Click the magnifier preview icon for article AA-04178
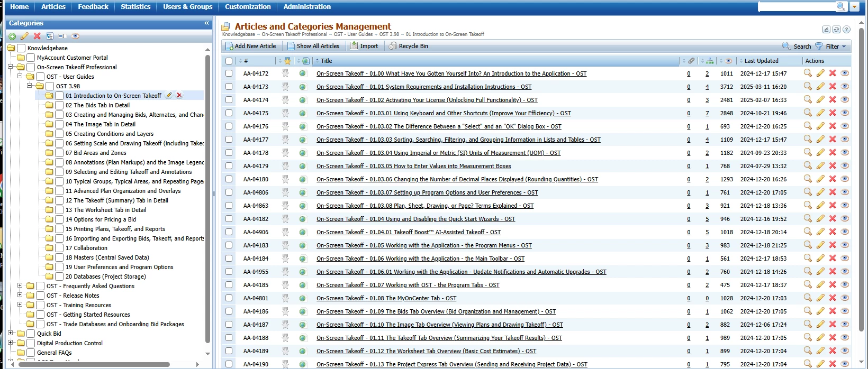Screen dimensions: 868x369 pos(808,152)
